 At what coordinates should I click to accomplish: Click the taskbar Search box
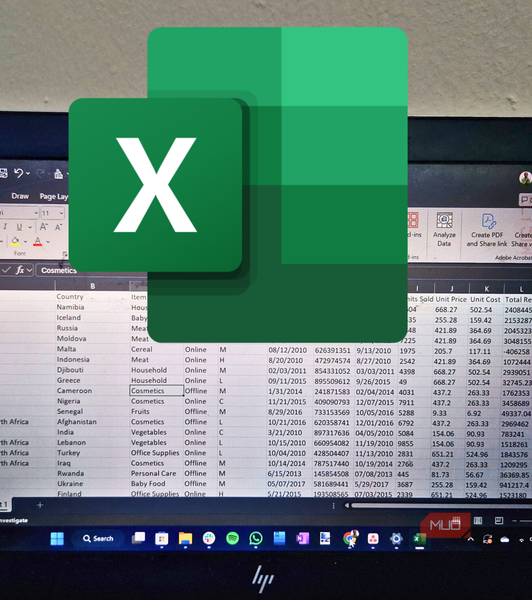coord(98,539)
